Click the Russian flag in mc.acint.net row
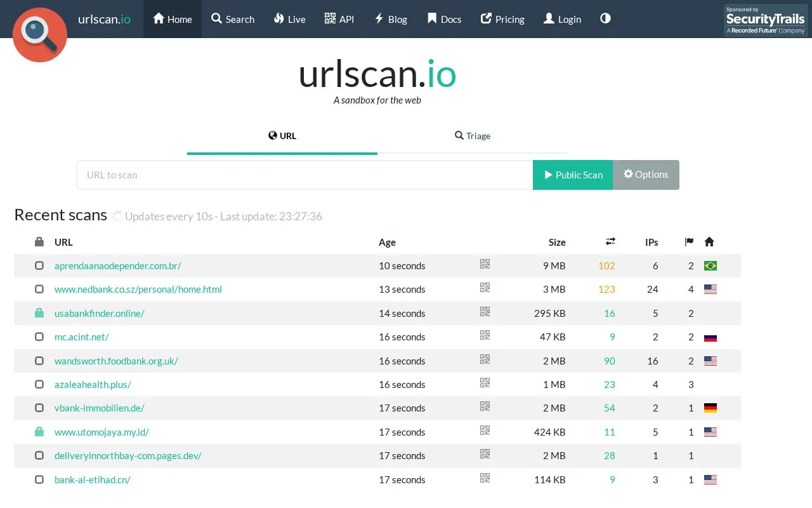Viewport: 812px width, 508px height. (710, 337)
